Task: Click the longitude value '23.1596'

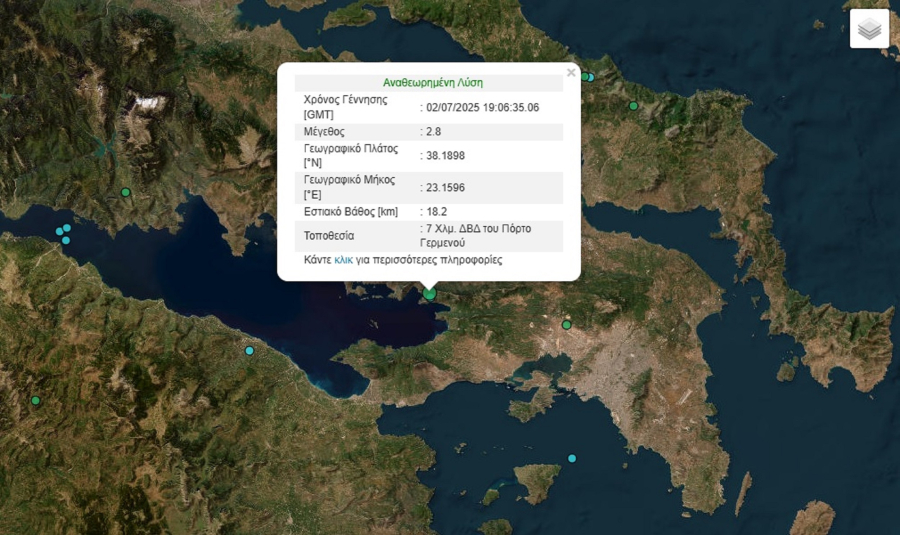Action: click(445, 188)
